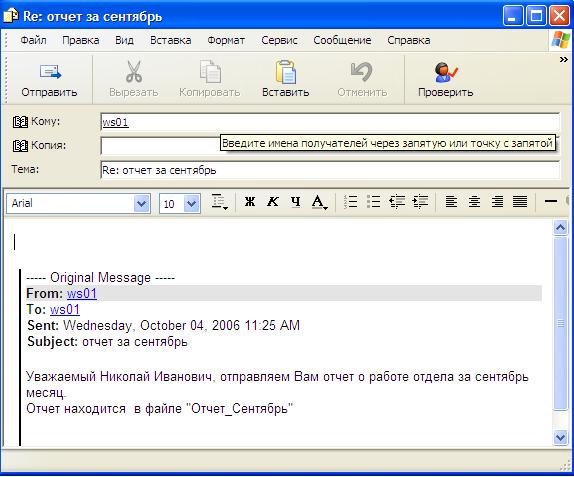The image size is (574, 477).
Task: Maximize the message window
Action: 536,16
